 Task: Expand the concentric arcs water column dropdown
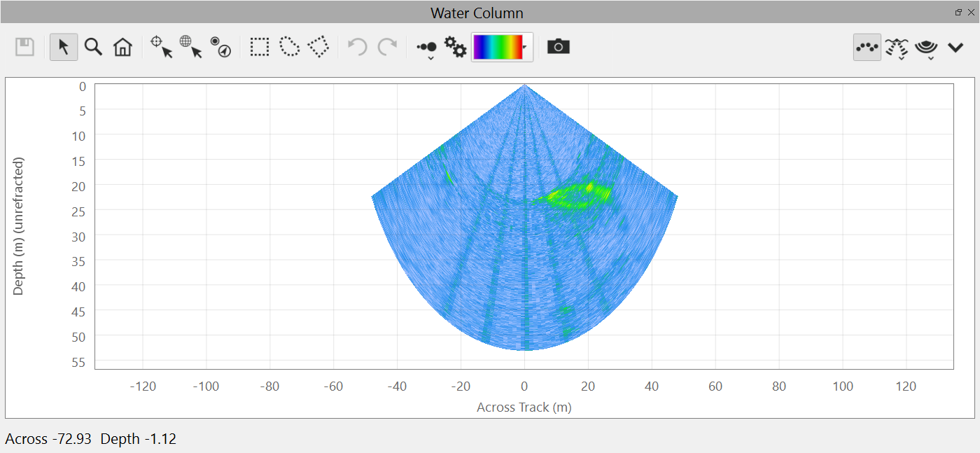(x=926, y=48)
